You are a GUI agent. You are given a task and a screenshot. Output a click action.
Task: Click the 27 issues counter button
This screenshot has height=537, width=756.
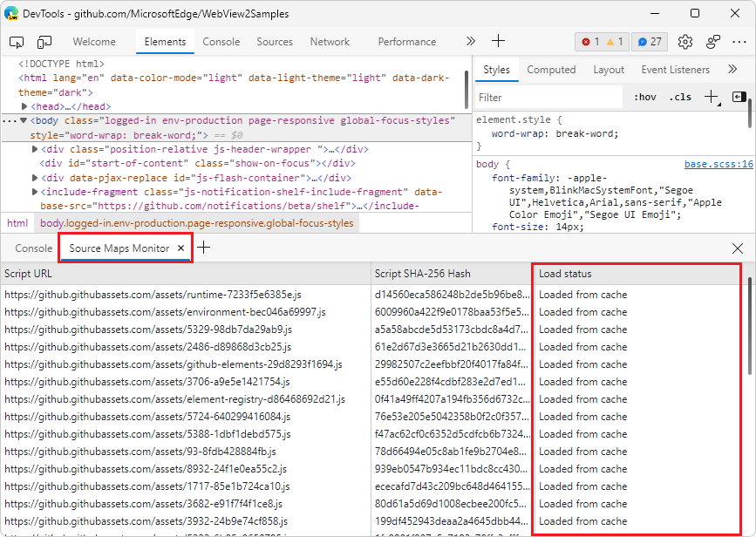[x=649, y=42]
